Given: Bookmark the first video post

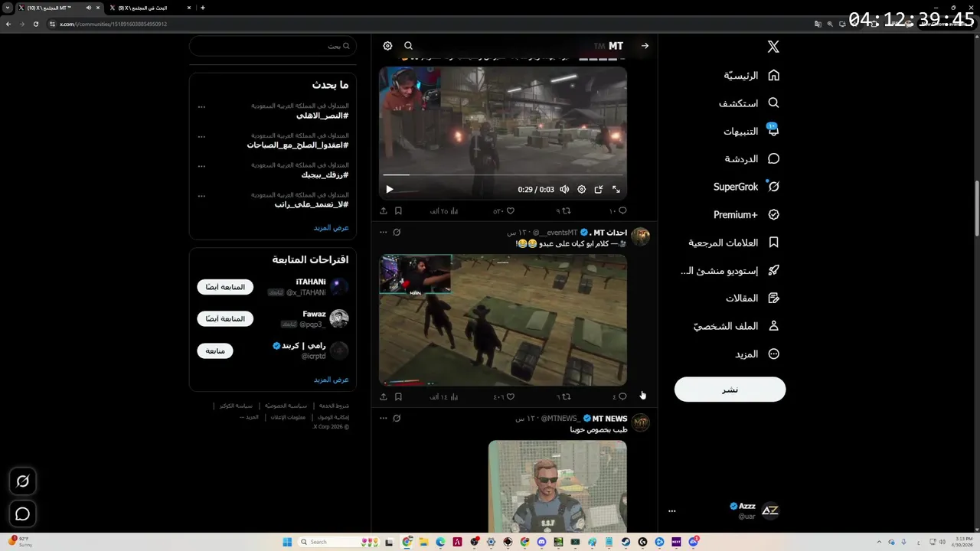Looking at the screenshot, I should [398, 210].
